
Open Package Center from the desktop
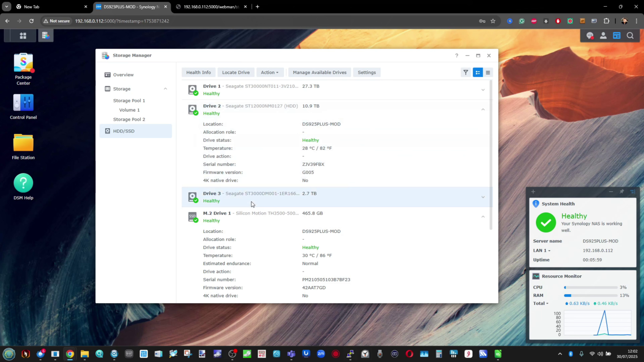[x=23, y=69]
